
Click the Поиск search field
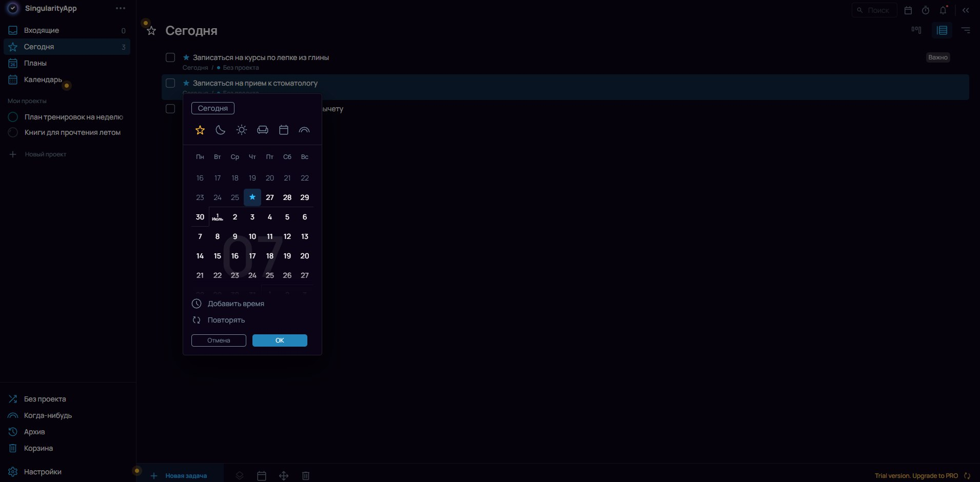click(x=874, y=10)
